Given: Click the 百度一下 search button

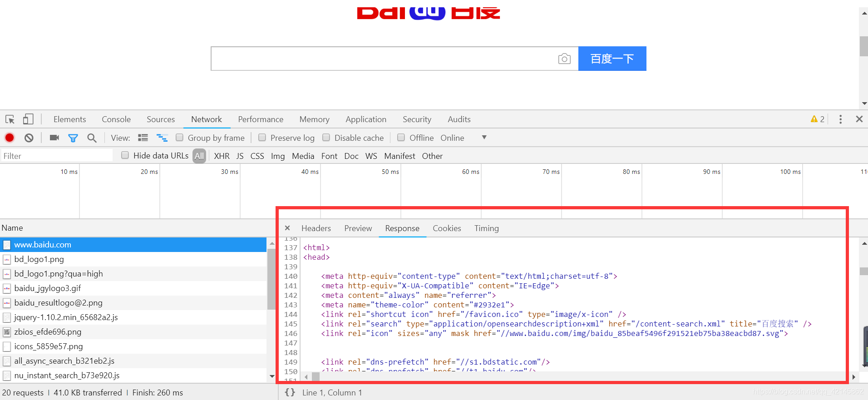Looking at the screenshot, I should 612,59.
